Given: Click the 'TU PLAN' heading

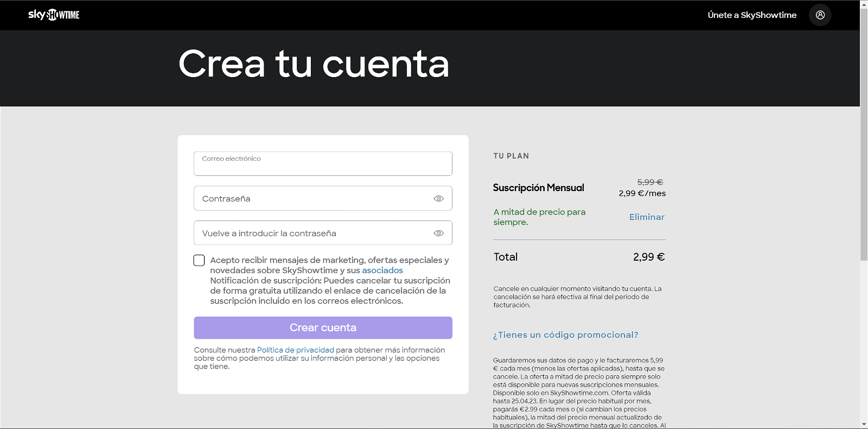Looking at the screenshot, I should point(511,156).
